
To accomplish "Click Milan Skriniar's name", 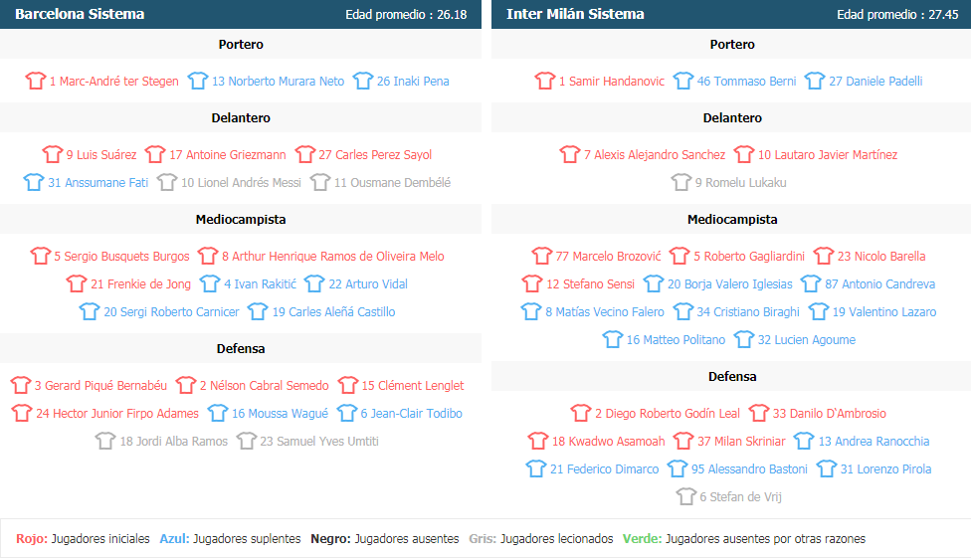I will [741, 442].
